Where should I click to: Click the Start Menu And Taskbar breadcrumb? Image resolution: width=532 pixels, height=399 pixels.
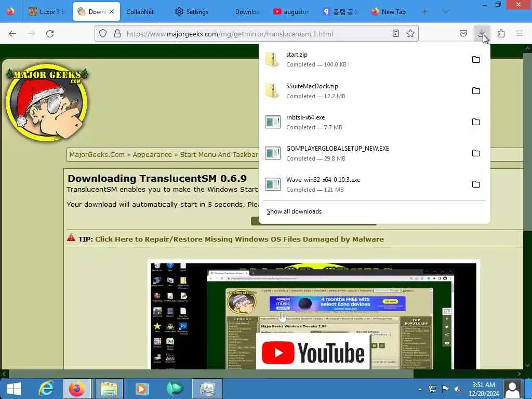pyautogui.click(x=219, y=155)
